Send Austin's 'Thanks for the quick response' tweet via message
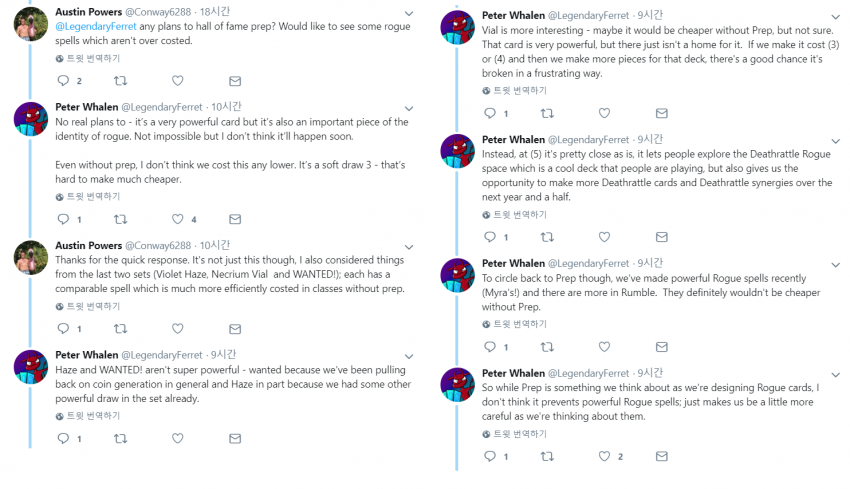The width and height of the screenshot is (850, 489). 235,328
